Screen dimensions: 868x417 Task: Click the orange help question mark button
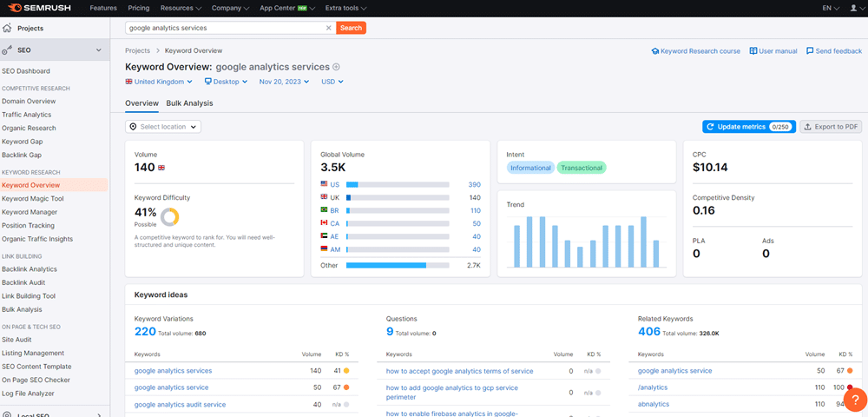click(x=855, y=400)
